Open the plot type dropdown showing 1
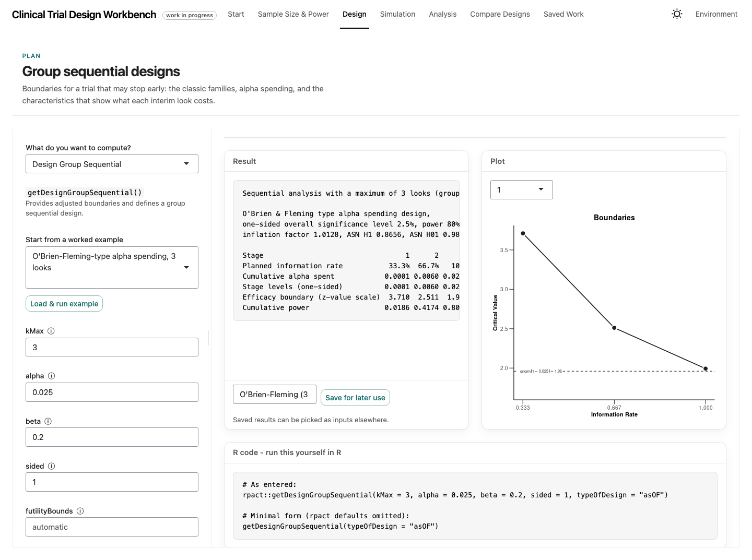The width and height of the screenshot is (752, 560). [521, 189]
